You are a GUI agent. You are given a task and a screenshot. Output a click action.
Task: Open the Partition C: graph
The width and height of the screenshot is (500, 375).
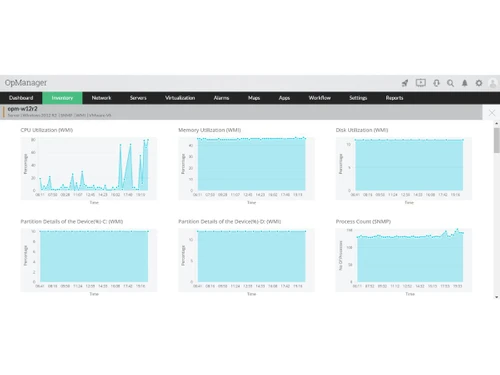89,260
